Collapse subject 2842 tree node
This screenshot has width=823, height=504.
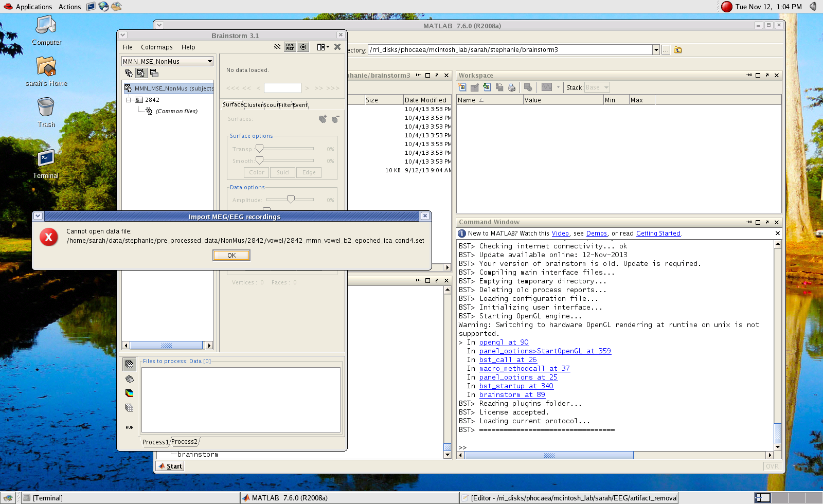(129, 100)
